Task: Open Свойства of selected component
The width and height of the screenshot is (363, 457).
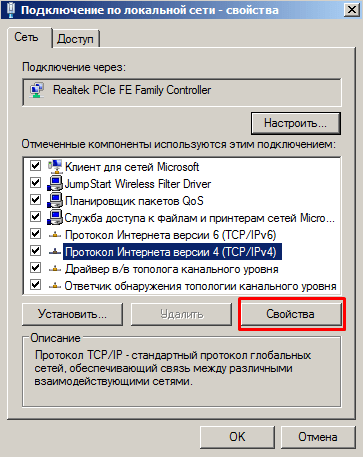Action: pos(291,314)
